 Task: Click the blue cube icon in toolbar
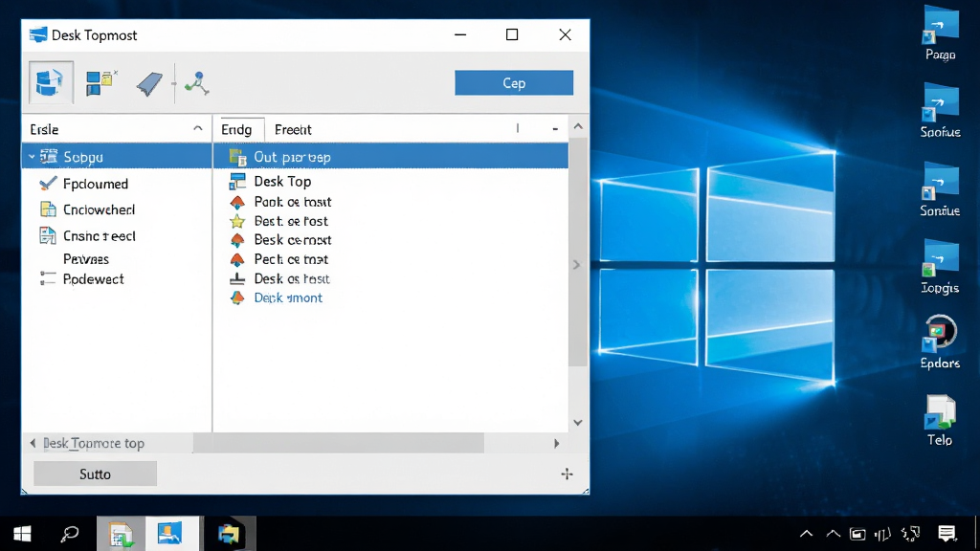pyautogui.click(x=51, y=82)
